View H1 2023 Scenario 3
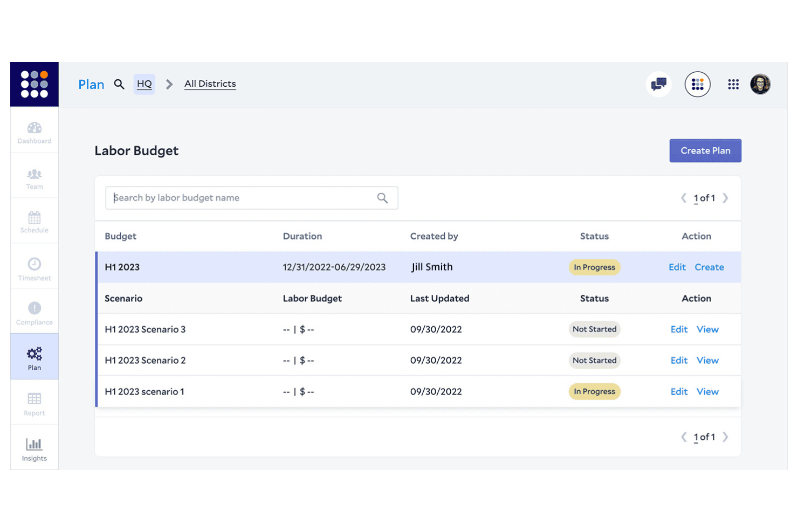 point(707,329)
